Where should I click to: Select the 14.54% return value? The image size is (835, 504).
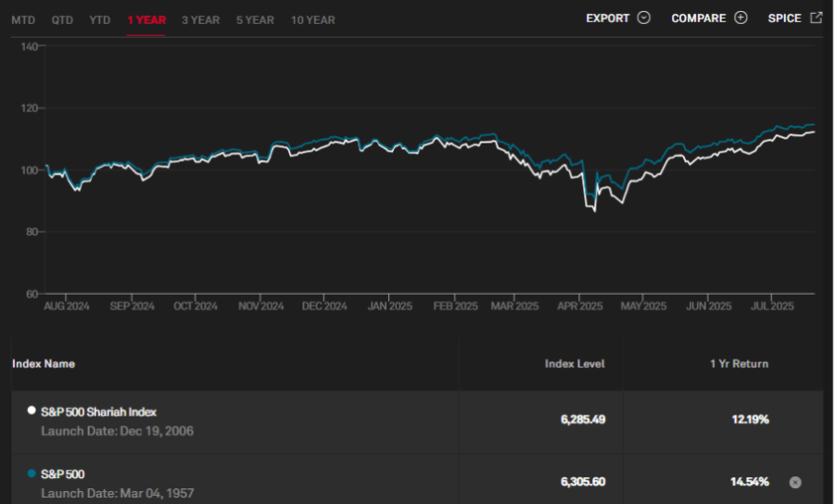[x=750, y=482]
